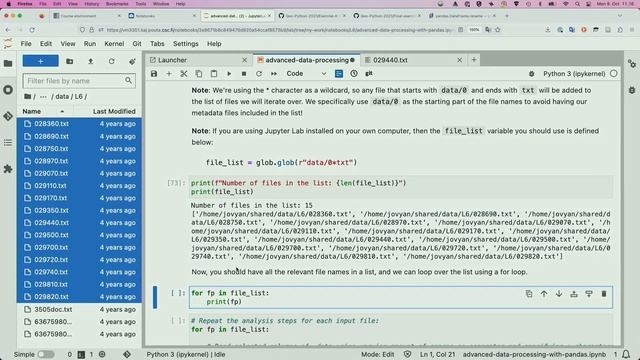Click the git toolbar button
The width and height of the screenshot is (640, 360).
369,73
